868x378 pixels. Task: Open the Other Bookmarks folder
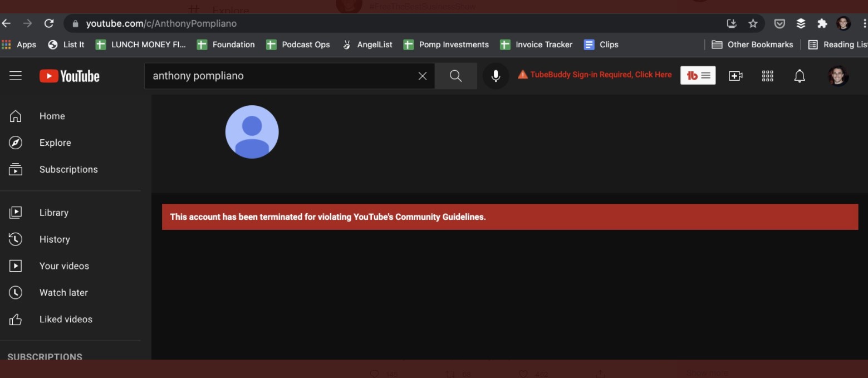click(753, 45)
